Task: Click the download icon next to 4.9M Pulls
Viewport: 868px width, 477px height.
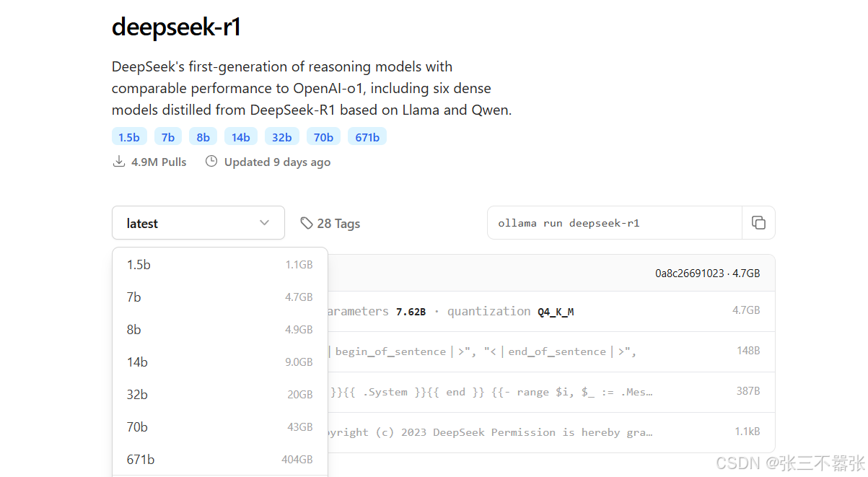Action: pos(118,162)
